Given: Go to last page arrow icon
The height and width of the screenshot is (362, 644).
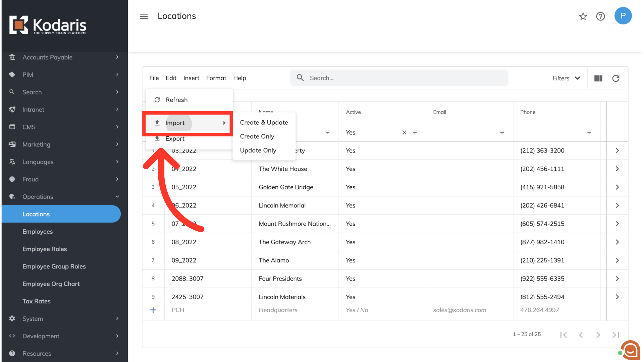Looking at the screenshot, I should pos(615,335).
